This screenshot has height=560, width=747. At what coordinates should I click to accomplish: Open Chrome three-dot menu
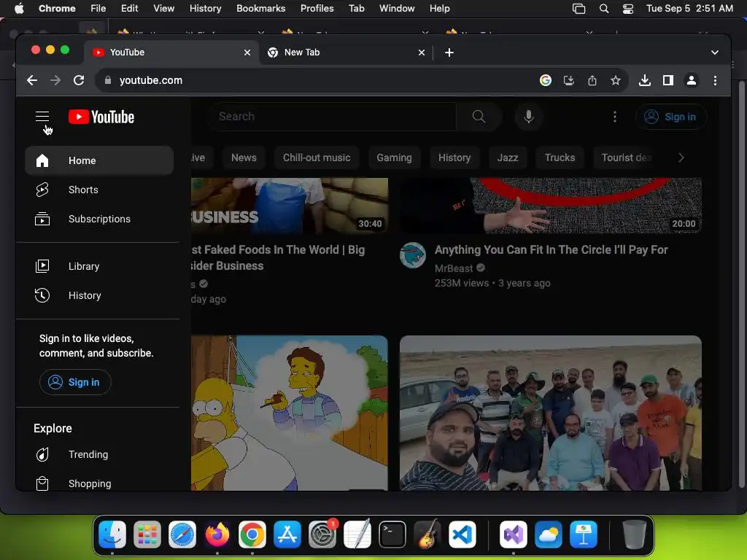pos(715,80)
